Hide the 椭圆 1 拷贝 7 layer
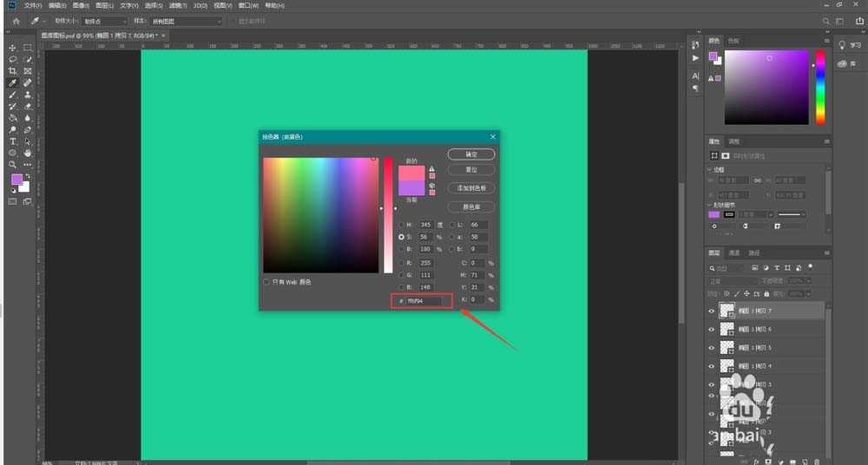The width and height of the screenshot is (868, 465). click(712, 310)
